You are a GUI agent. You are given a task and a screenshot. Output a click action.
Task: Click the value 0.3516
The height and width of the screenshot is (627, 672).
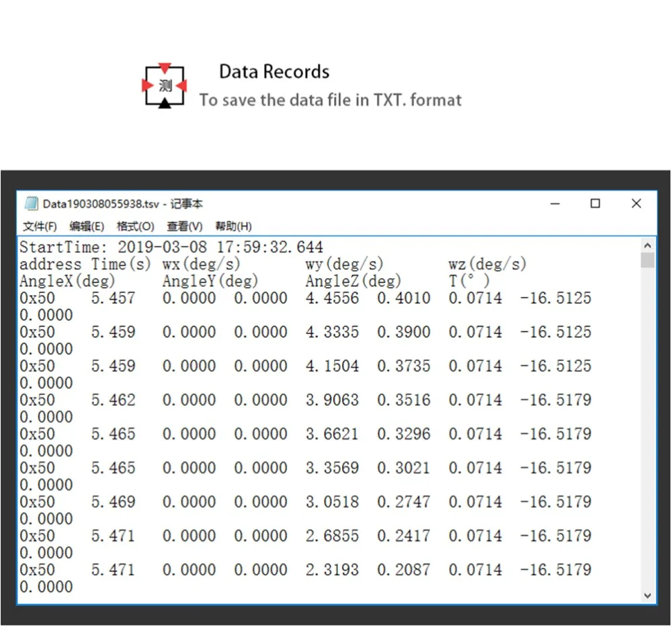(404, 400)
